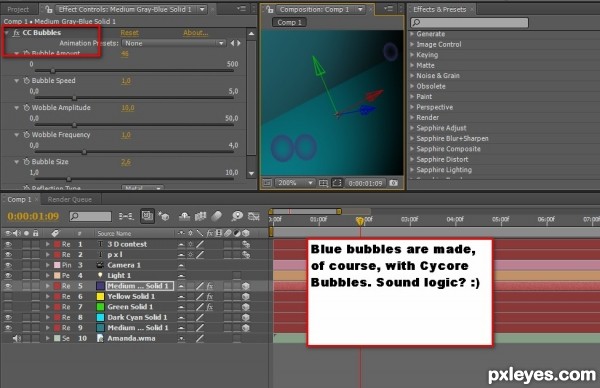600x388 pixels.
Task: Enable motion blur icon in timeline
Action: [217, 217]
